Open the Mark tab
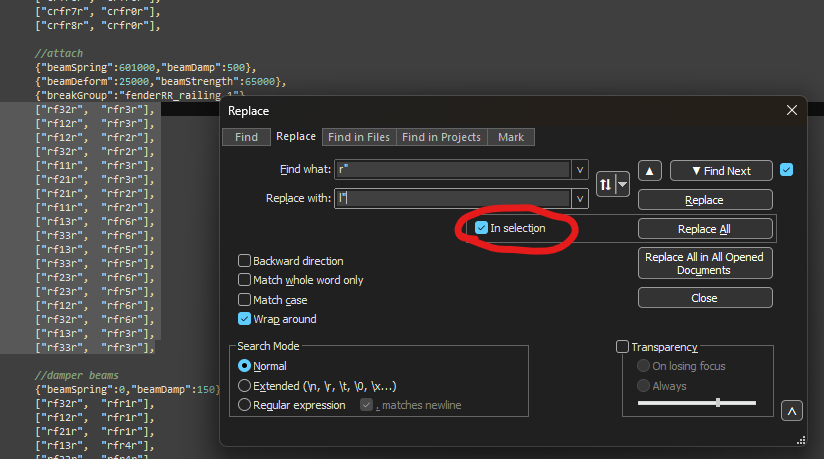 (510, 137)
